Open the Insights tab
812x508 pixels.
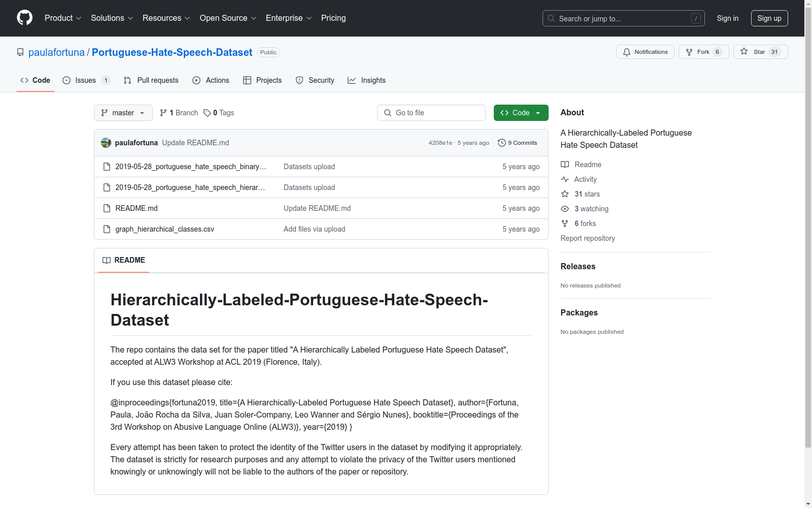pos(367,80)
